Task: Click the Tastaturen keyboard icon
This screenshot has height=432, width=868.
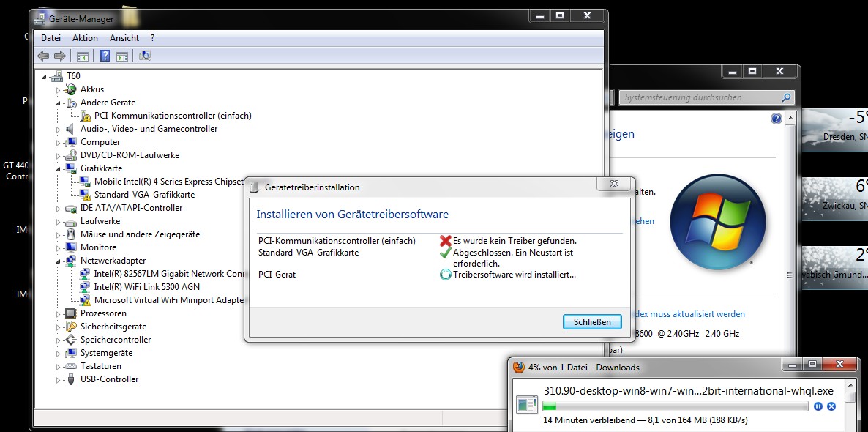Action: (70, 366)
